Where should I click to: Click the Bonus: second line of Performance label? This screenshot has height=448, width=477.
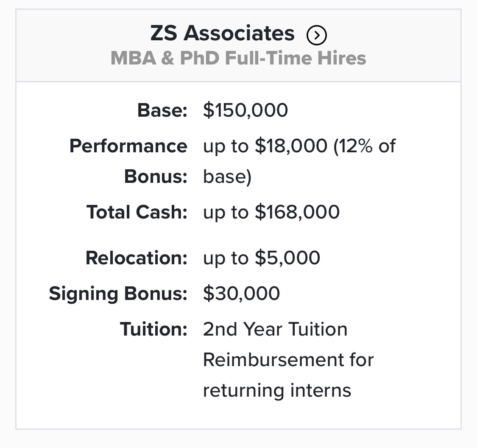(156, 176)
